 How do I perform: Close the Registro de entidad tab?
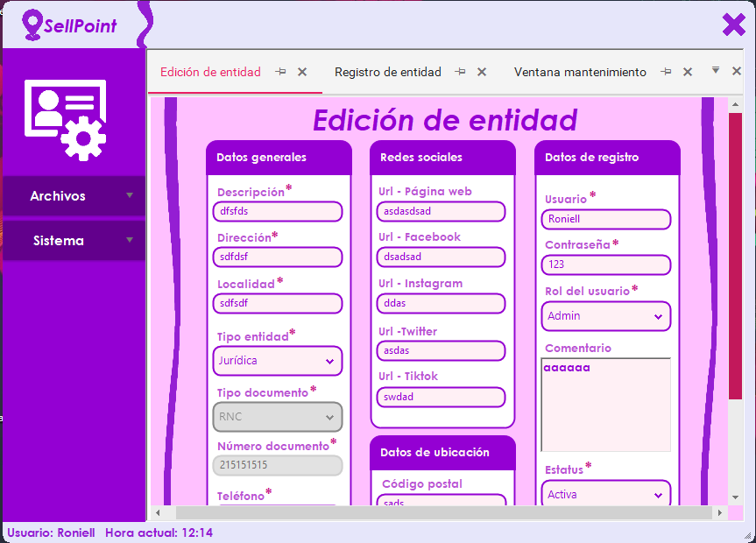482,72
